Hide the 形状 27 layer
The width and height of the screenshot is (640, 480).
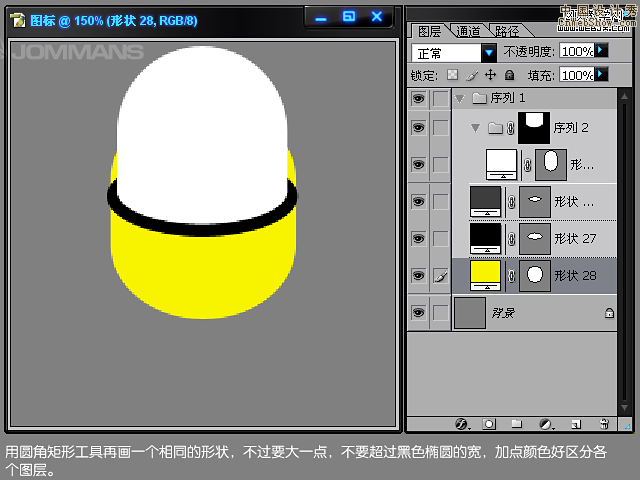(418, 238)
